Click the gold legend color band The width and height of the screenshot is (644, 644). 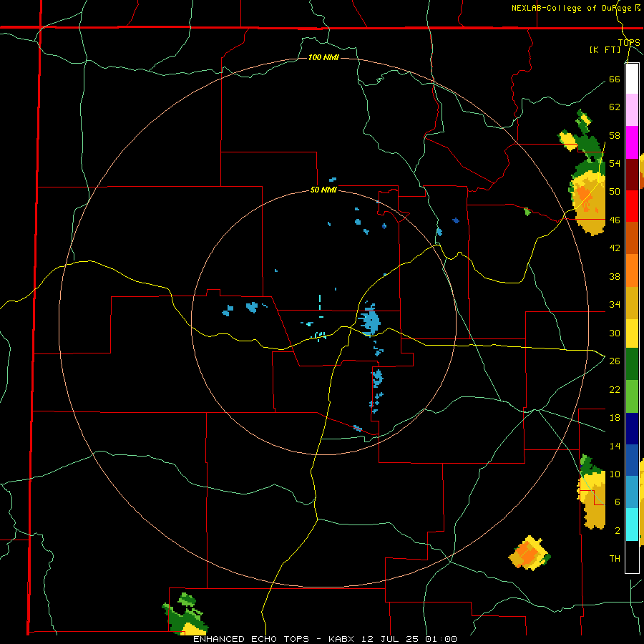pyautogui.click(x=632, y=303)
